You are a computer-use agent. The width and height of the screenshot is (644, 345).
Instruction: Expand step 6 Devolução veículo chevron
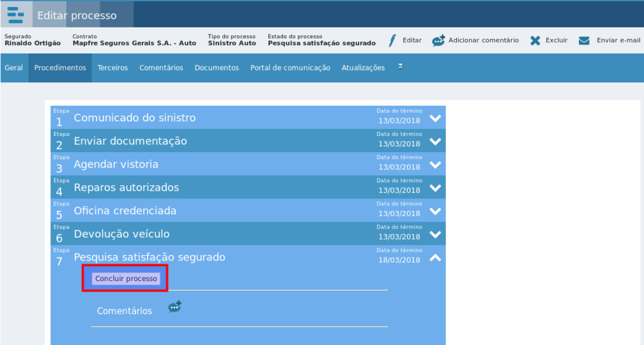click(435, 234)
